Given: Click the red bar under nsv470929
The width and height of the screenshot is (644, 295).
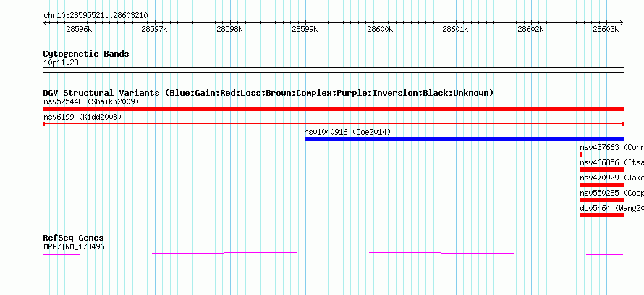Looking at the screenshot, I should point(602,185).
